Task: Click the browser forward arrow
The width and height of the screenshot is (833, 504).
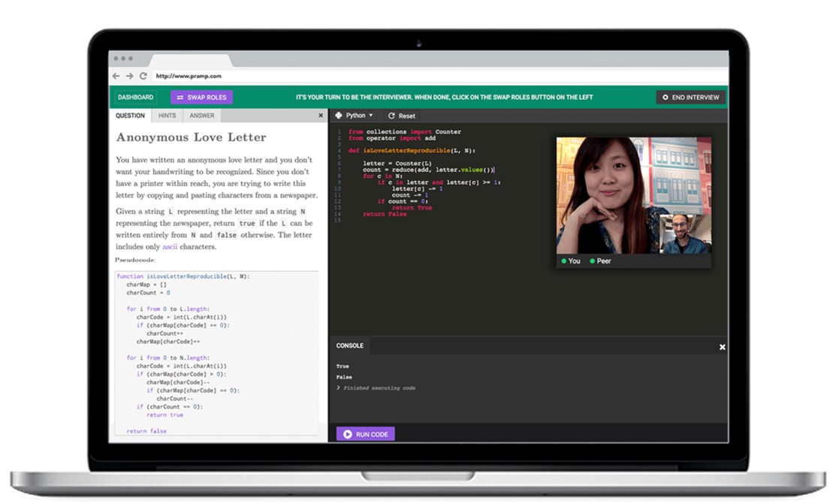Action: pyautogui.click(x=129, y=76)
